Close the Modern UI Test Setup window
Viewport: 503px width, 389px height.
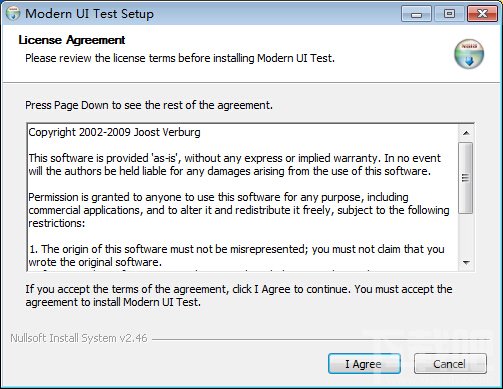pos(482,14)
